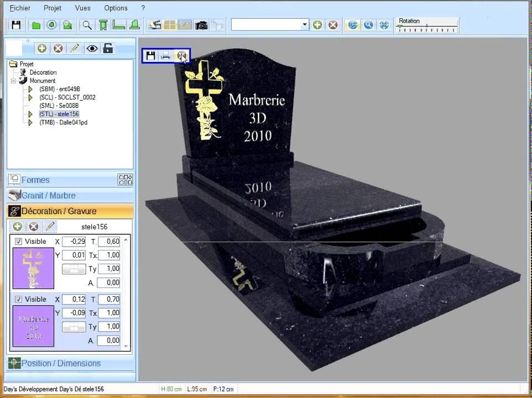This screenshot has height=398, width=532.
Task: Expand the Formes panel
Action: (70, 180)
